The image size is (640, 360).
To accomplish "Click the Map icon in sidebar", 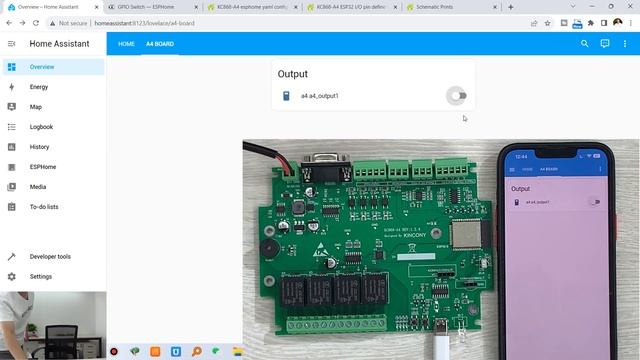I will point(11,107).
